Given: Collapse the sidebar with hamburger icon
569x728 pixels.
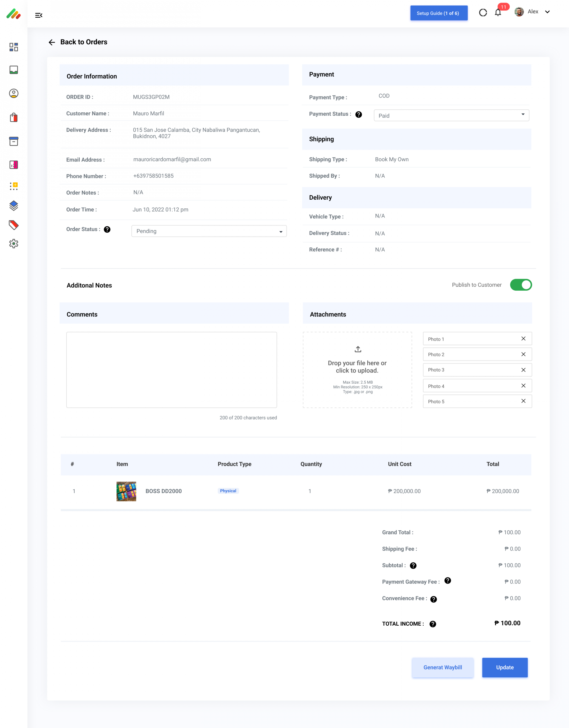Looking at the screenshot, I should [x=39, y=15].
